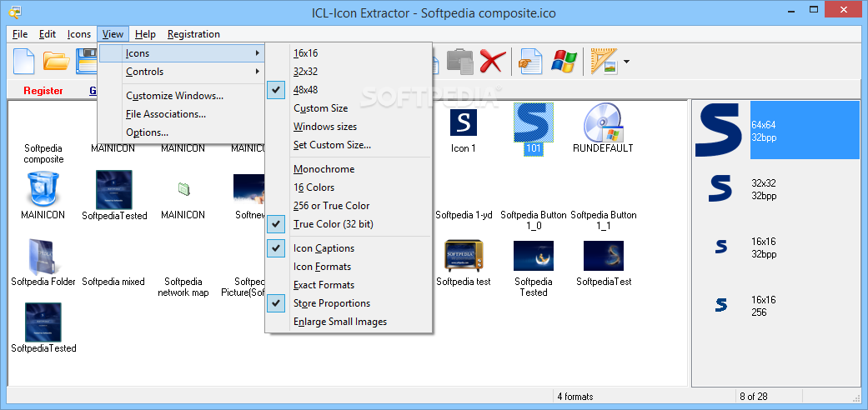Open the Edit menu

point(48,34)
